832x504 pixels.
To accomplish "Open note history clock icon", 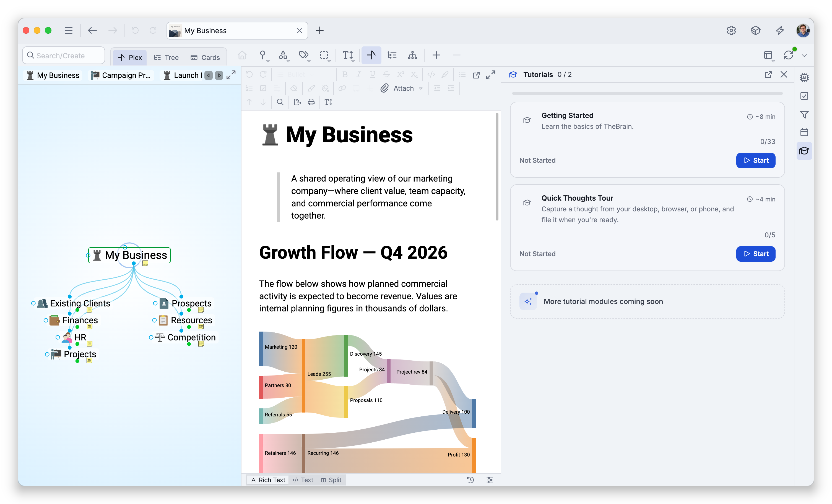I will pyautogui.click(x=470, y=480).
